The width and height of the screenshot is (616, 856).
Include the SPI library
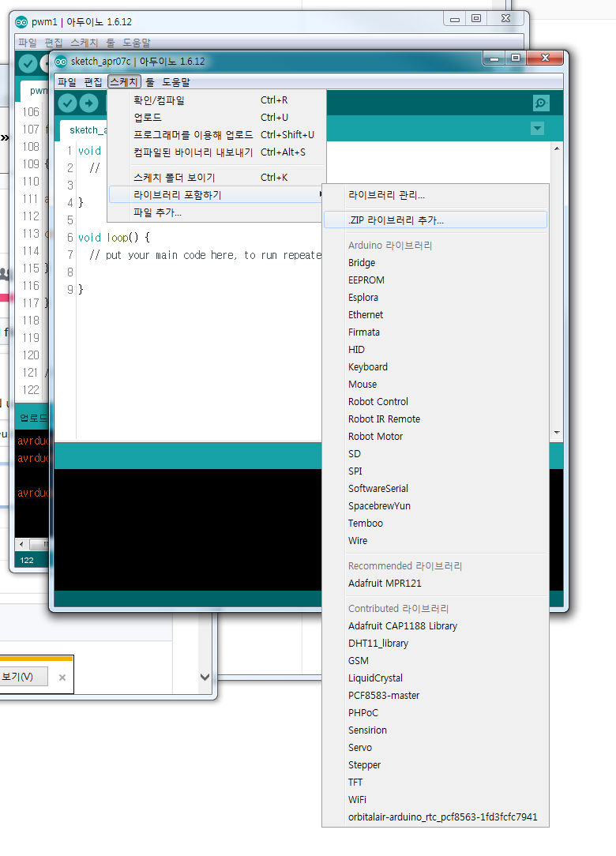[x=435, y=471]
